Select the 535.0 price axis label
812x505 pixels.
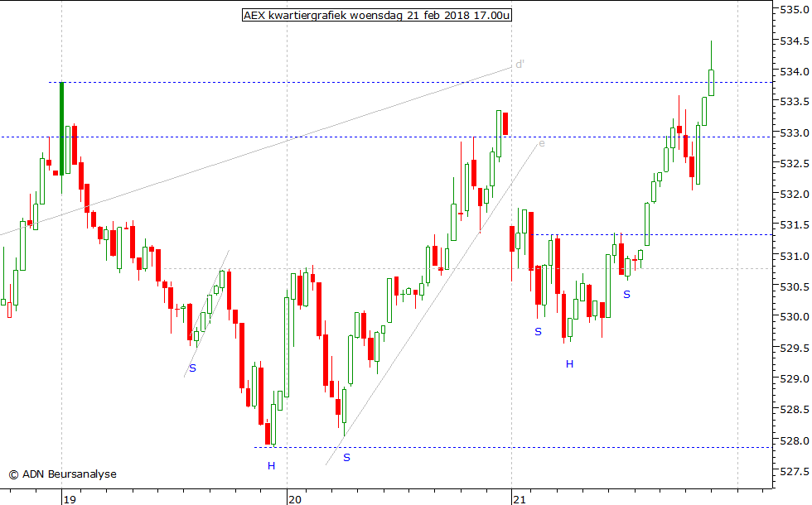pos(795,10)
